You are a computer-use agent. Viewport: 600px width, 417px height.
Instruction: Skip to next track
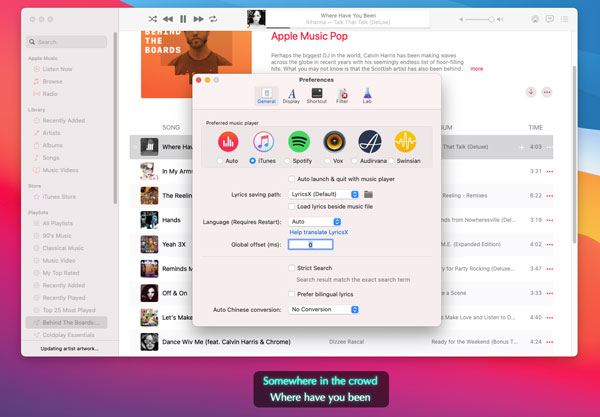(198, 19)
